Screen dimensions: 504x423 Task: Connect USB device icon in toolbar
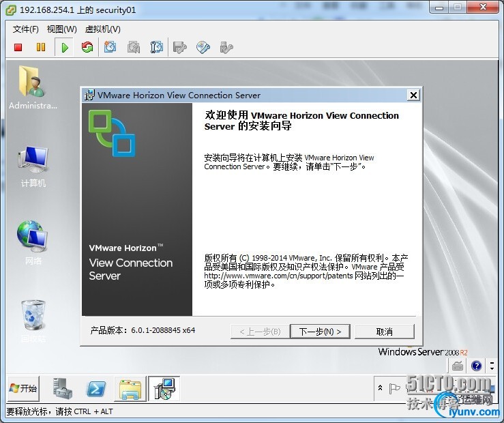coord(226,48)
